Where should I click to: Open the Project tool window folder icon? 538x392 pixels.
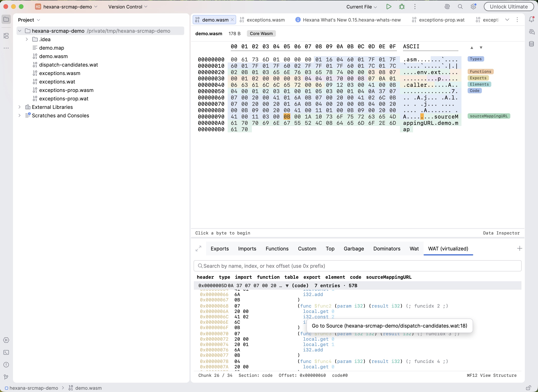tap(6, 19)
